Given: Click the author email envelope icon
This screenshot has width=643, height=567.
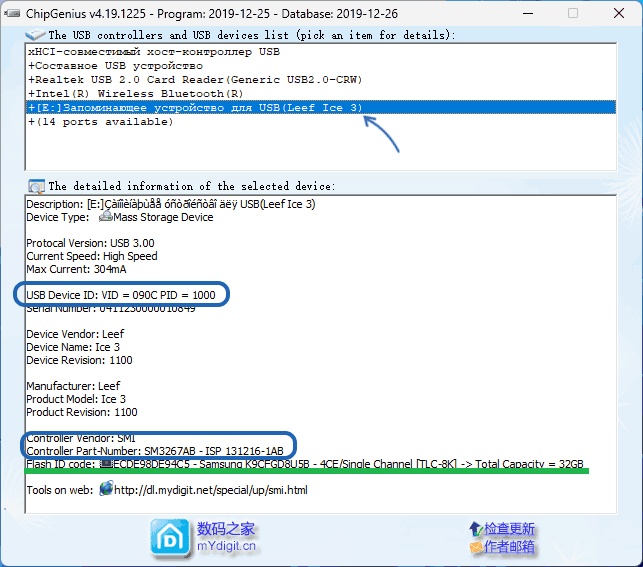Looking at the screenshot, I should (x=475, y=547).
